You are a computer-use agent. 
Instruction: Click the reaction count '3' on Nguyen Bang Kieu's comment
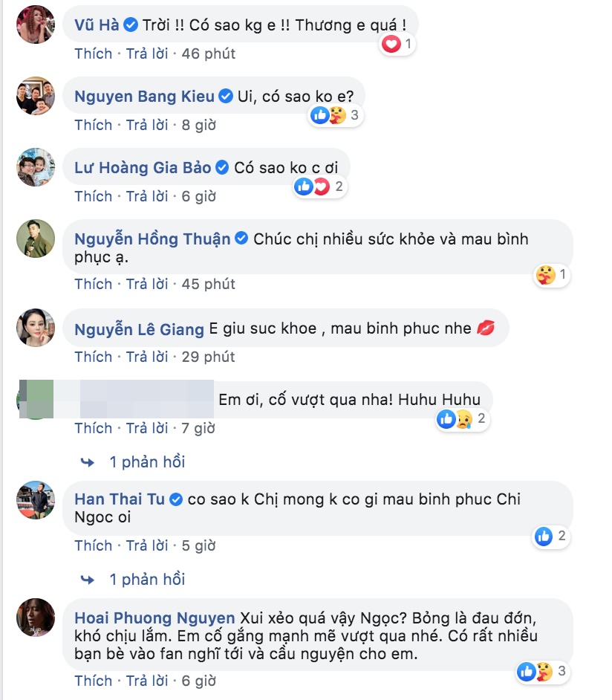[x=354, y=114]
